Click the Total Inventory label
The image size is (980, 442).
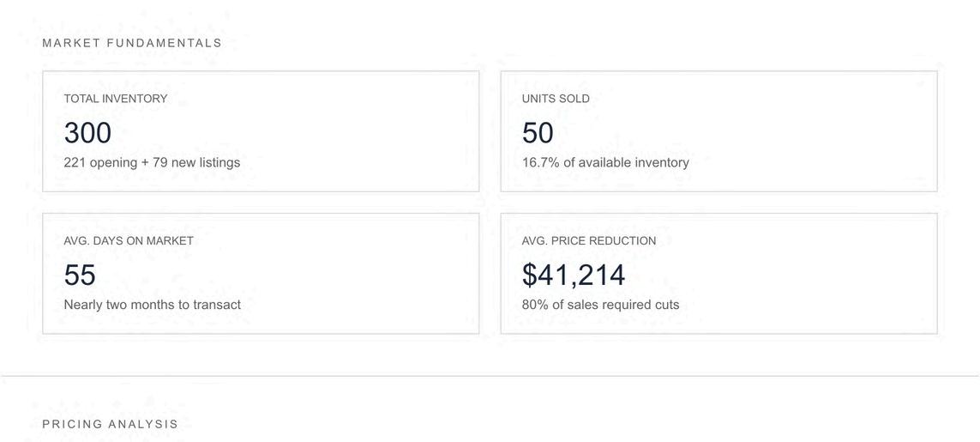pos(116,99)
